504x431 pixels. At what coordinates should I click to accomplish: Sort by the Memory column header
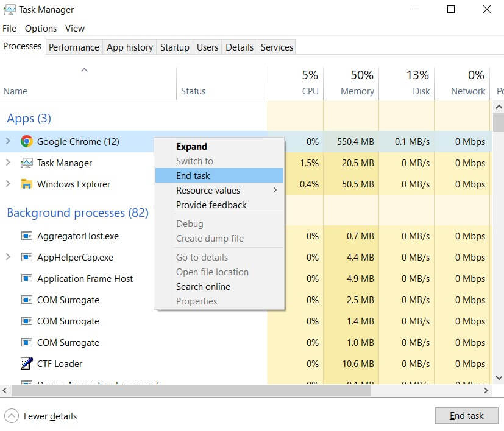click(x=351, y=83)
